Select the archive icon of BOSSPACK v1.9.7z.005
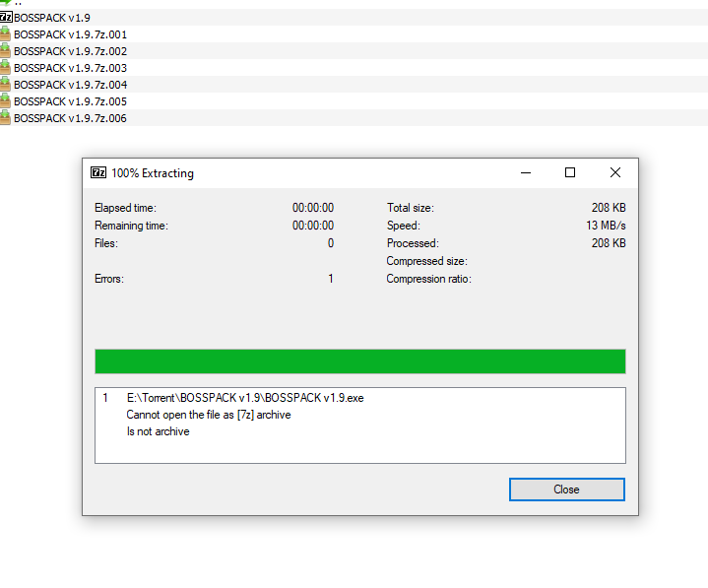708x588 pixels. [x=5, y=101]
